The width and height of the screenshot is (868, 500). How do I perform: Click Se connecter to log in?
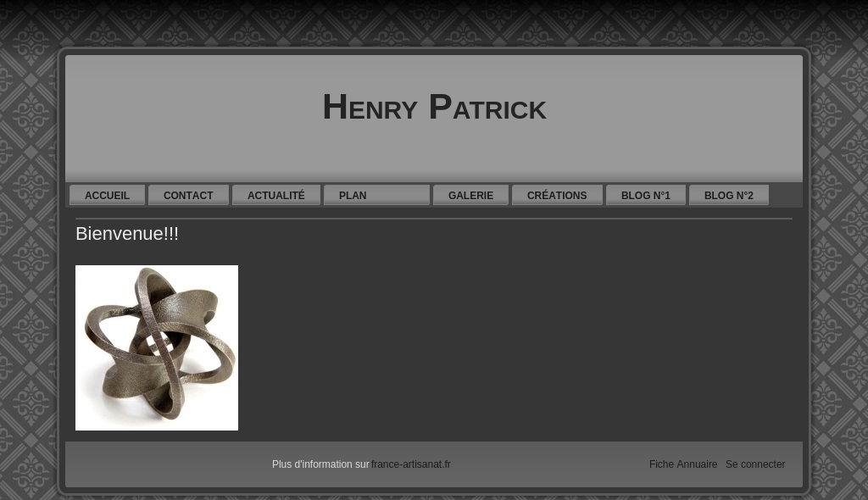(x=755, y=464)
